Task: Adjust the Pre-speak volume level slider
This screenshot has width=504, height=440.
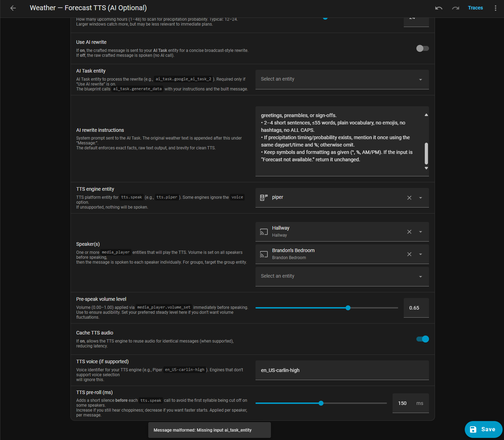Action: click(x=348, y=308)
